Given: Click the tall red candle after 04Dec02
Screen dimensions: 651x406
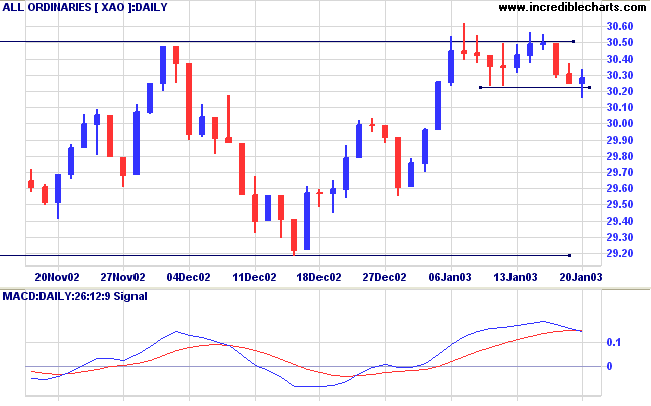Looking at the screenshot, I should point(189,101).
